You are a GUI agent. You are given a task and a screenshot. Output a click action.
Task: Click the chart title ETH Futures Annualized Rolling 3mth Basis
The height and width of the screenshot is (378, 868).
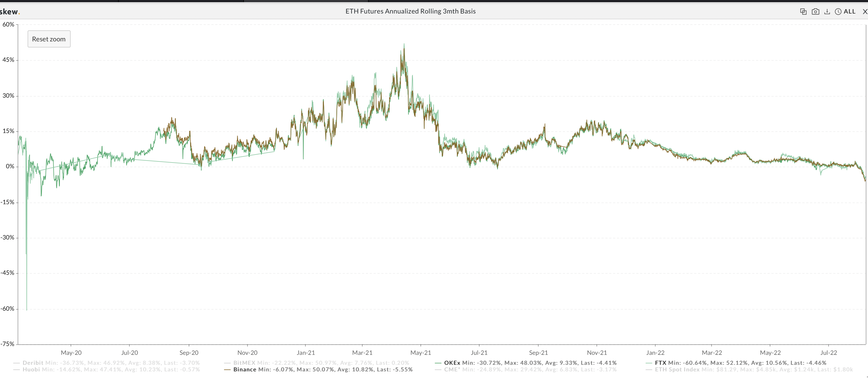(411, 11)
